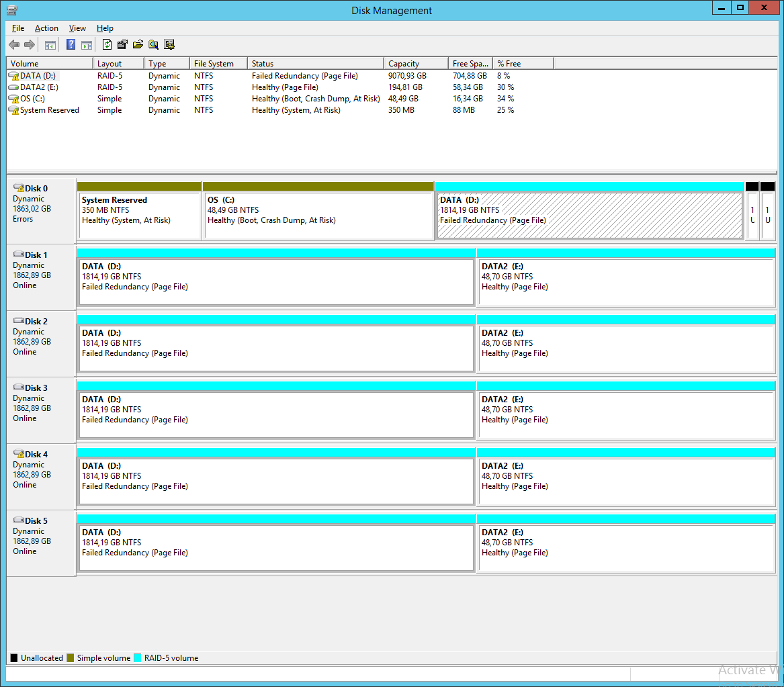This screenshot has height=687, width=784.
Task: Click the System Reserved volume warning icon
Action: [x=14, y=110]
